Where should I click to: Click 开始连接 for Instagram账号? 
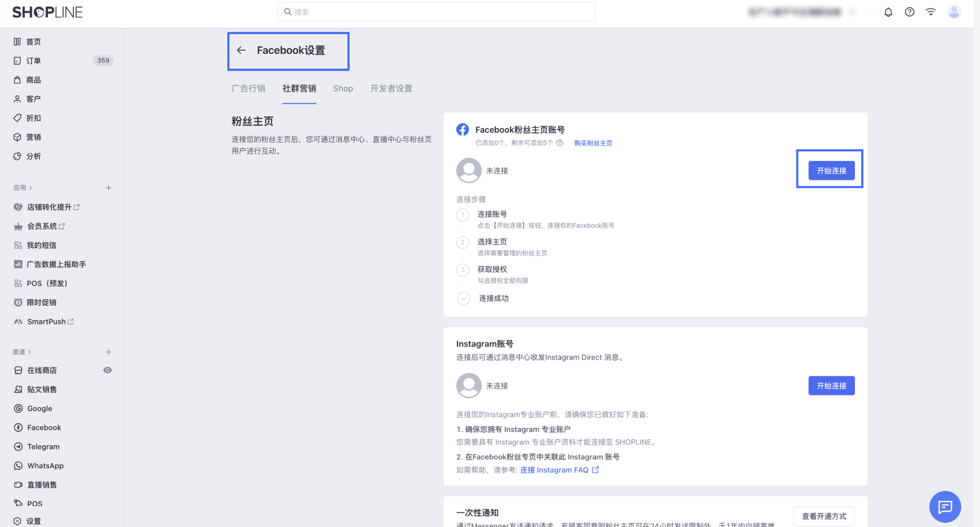(832, 386)
